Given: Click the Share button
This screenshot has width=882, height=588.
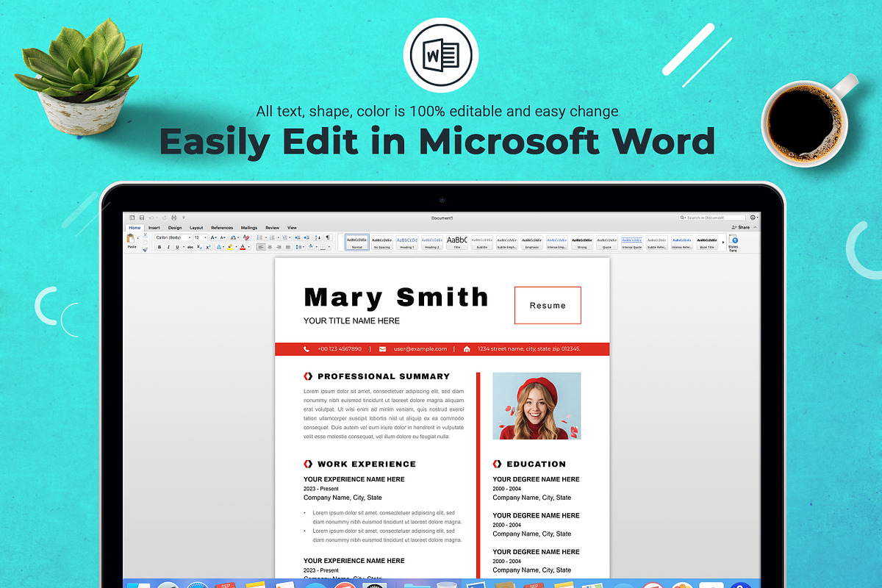Looking at the screenshot, I should click(x=741, y=227).
